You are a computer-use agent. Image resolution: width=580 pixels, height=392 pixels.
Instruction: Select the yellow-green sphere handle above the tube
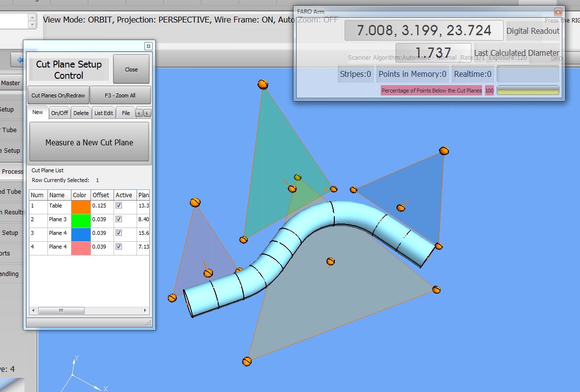298,177
